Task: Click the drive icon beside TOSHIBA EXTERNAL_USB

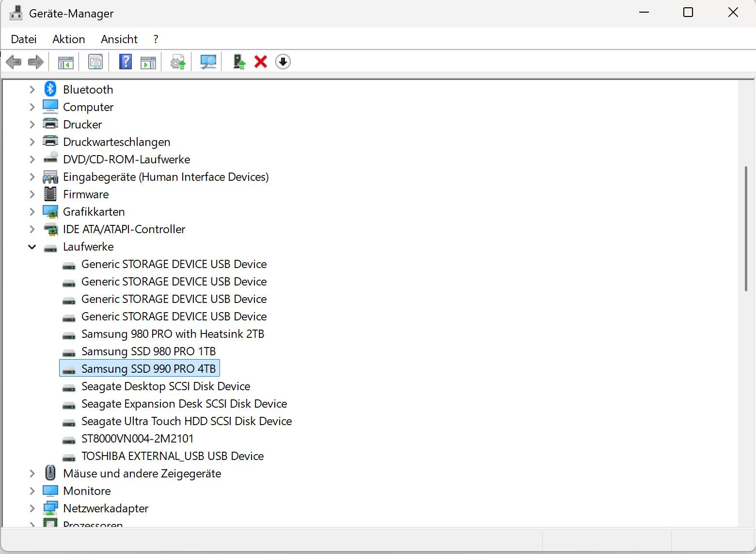Action: pyautogui.click(x=69, y=458)
